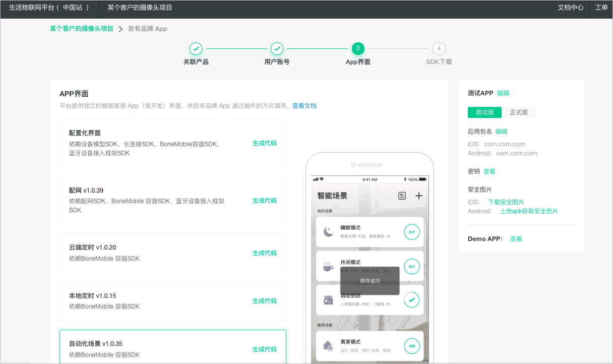Viewport: 613px width, 364px height.
Task: Toggle the checkmark circle for 自动安防
Action: (412, 300)
